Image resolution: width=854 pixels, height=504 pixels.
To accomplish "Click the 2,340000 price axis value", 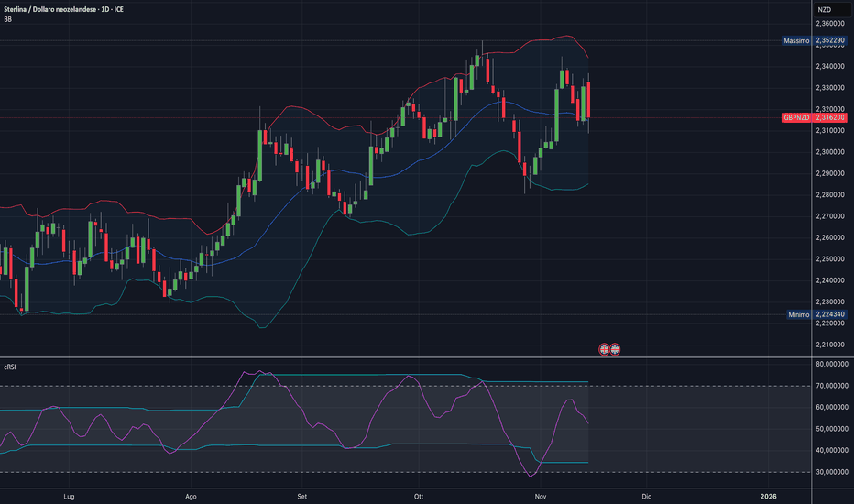I will click(830, 67).
